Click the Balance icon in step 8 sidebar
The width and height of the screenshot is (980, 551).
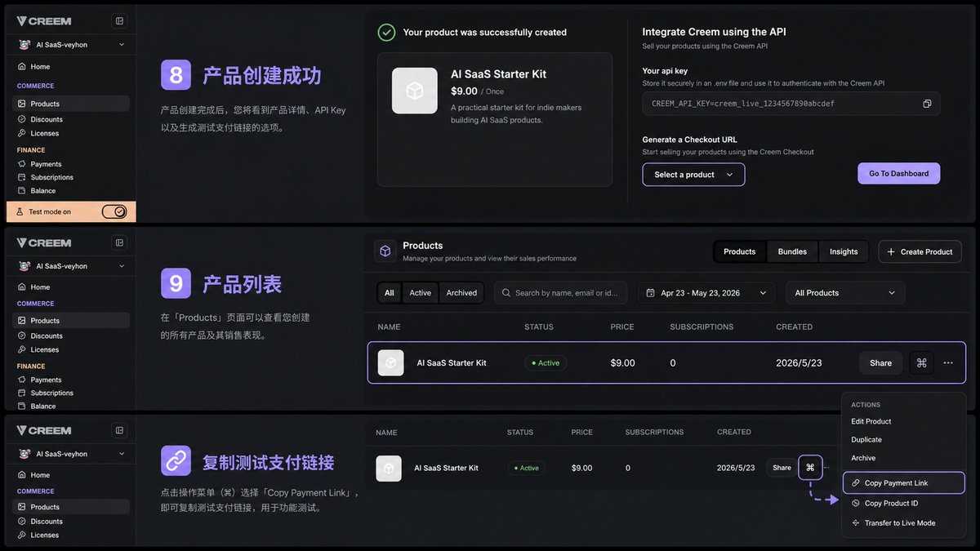point(23,191)
